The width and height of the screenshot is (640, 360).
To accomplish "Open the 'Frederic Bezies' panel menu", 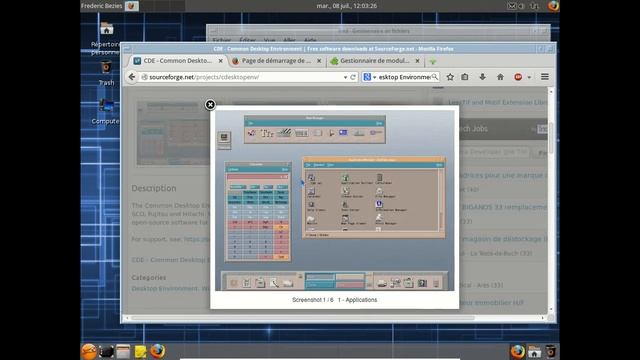I will [101, 6].
